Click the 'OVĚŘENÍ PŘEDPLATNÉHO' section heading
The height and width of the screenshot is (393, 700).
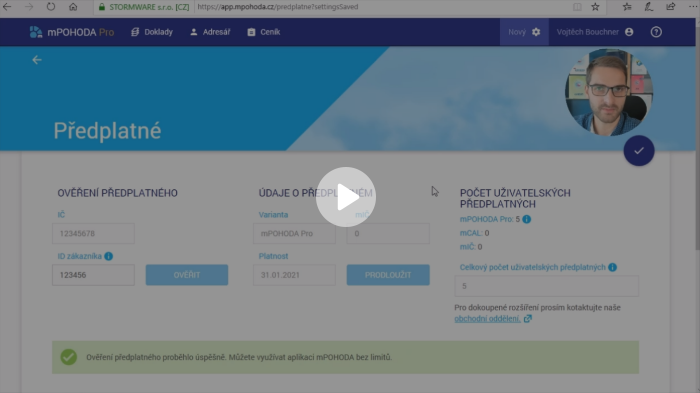point(117,193)
